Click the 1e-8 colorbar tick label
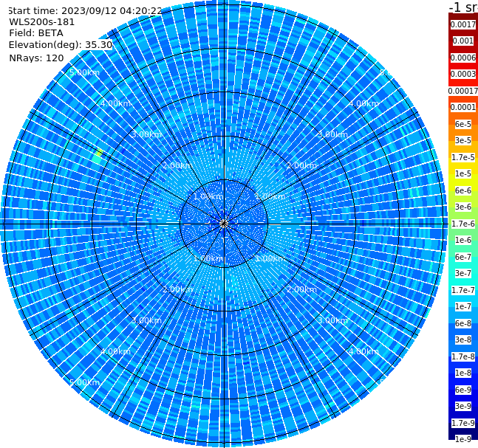Viewport: 478px width, 448px height. [x=463, y=373]
